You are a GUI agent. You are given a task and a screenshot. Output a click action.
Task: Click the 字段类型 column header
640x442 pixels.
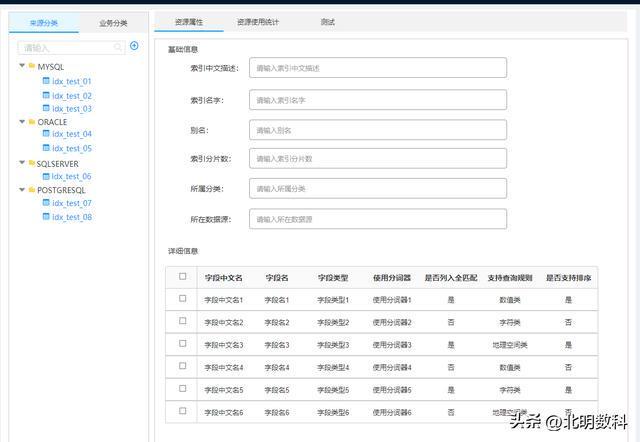point(333,278)
